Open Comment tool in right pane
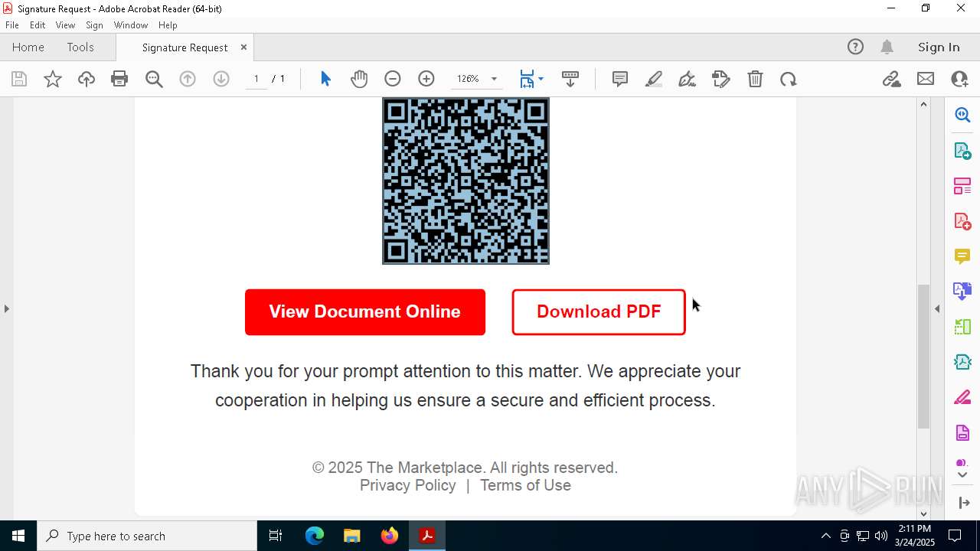 point(962,256)
